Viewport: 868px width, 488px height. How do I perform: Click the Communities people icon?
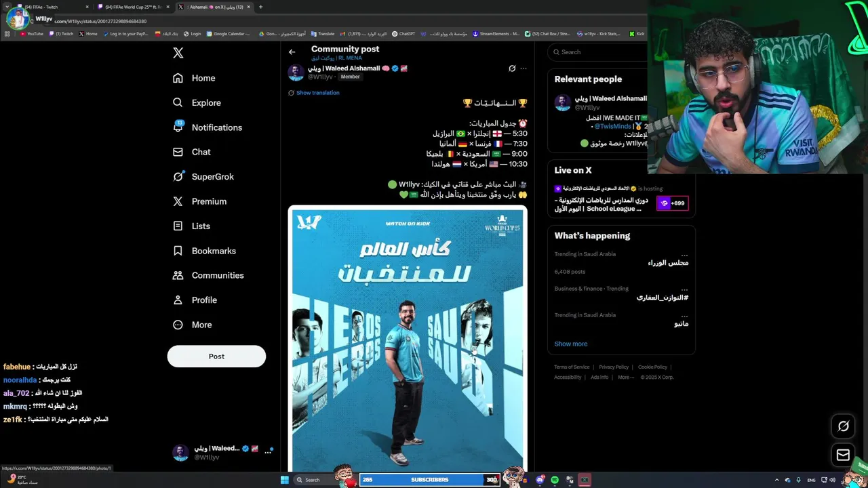178,275
